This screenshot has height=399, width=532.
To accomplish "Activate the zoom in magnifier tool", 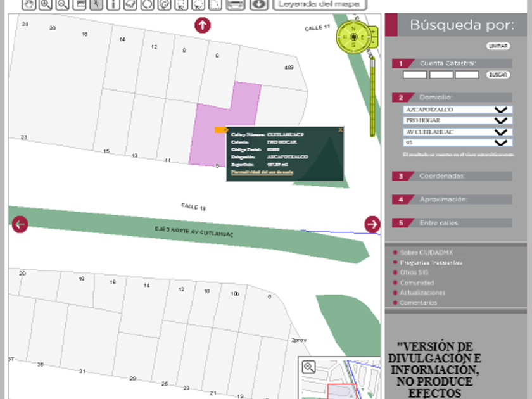I will pyautogui.click(x=46, y=4).
